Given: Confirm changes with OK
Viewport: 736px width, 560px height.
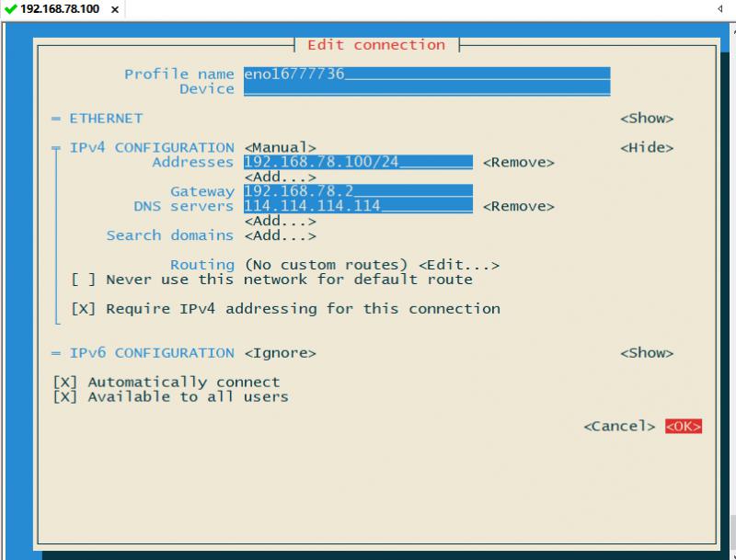Looking at the screenshot, I should [x=683, y=427].
